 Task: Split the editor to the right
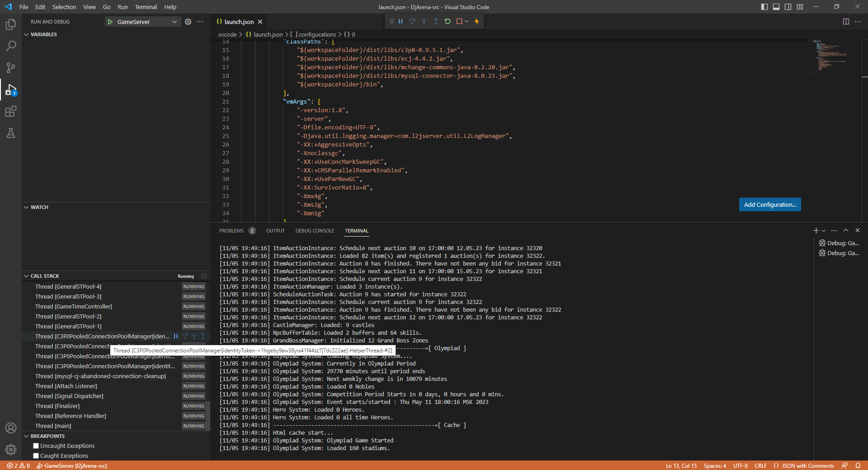pyautogui.click(x=846, y=22)
